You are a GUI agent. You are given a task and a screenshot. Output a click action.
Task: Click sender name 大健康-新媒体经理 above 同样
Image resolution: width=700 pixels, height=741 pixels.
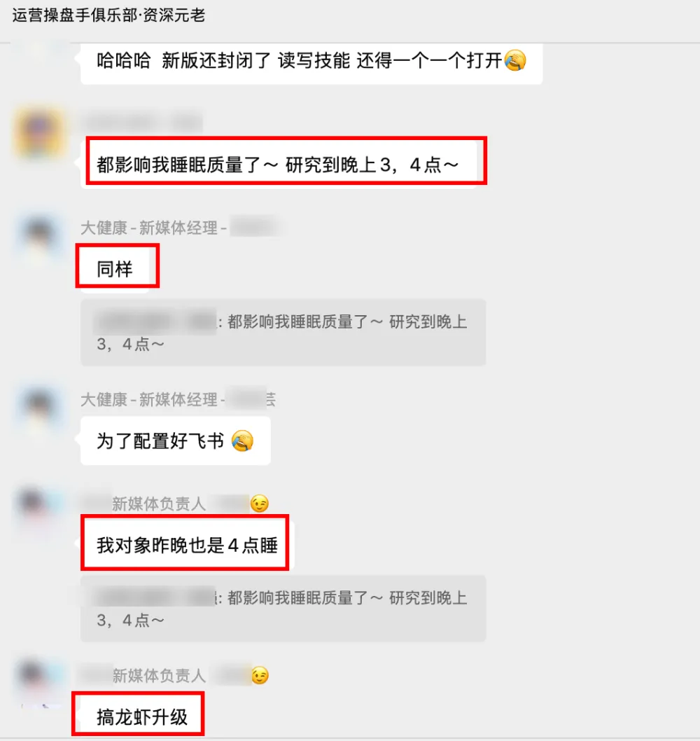point(153,228)
